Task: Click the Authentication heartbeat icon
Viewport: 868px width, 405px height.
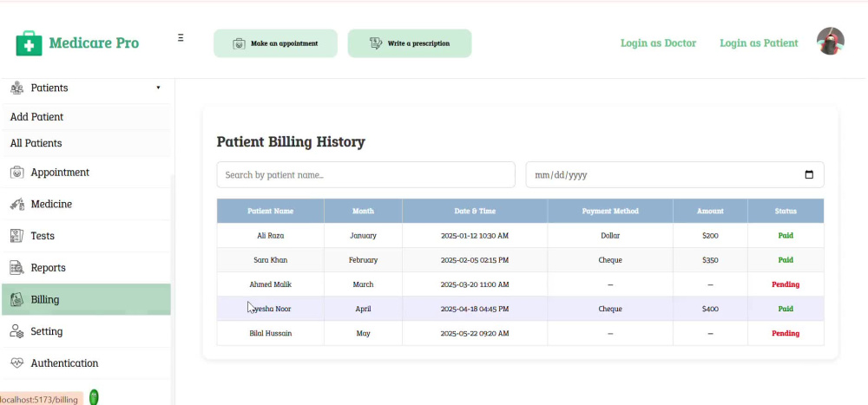Action: coord(17,363)
